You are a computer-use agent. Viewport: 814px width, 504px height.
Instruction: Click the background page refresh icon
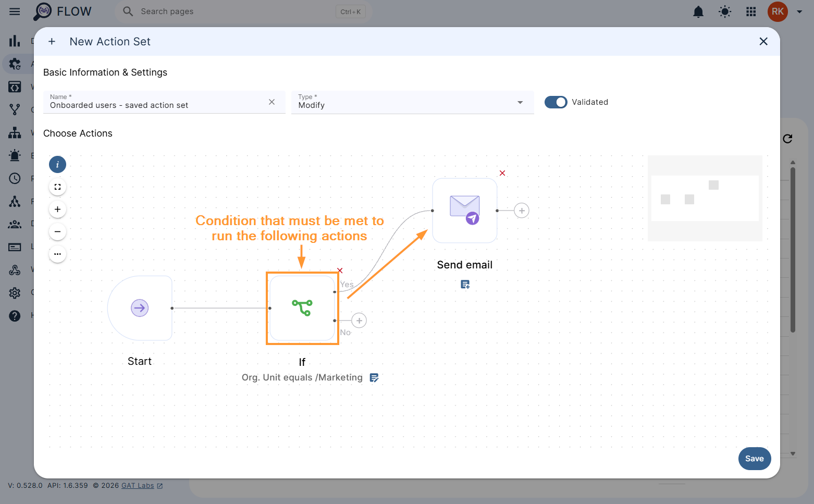coord(787,139)
